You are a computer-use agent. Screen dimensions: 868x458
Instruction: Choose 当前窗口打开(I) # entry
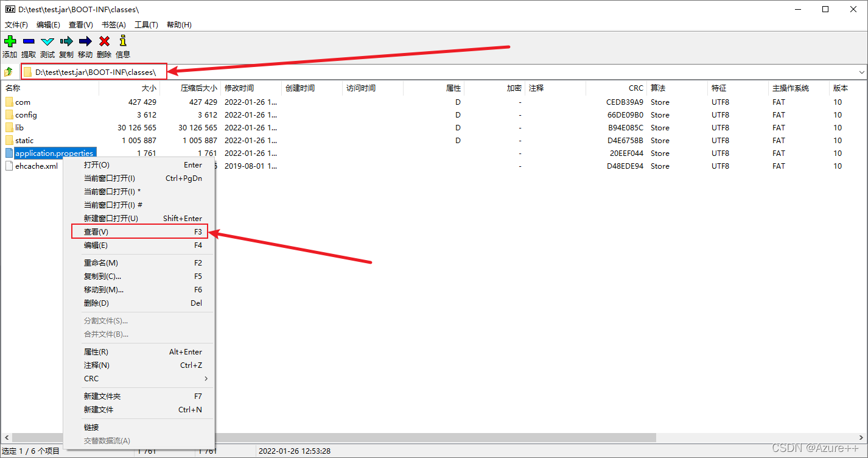pos(139,205)
